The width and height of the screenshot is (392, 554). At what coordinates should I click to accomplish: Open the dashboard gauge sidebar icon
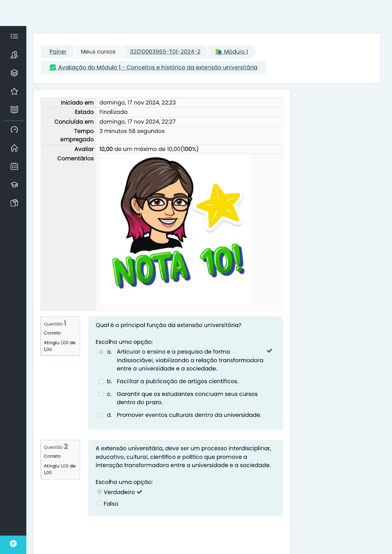[x=14, y=130]
